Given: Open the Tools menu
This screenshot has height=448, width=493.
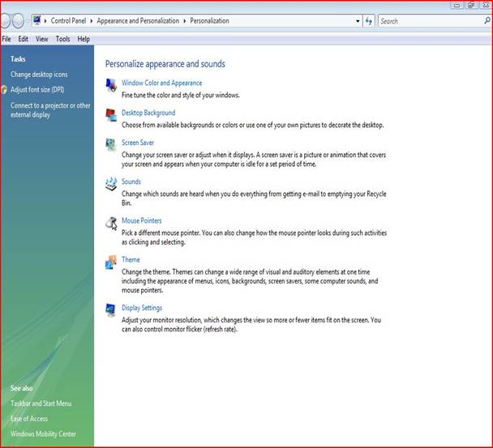Looking at the screenshot, I should [62, 39].
